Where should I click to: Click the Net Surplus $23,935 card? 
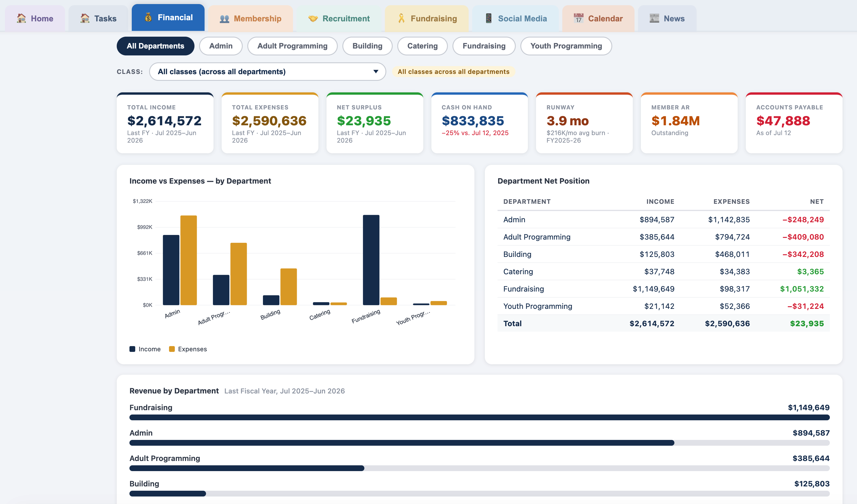click(375, 123)
